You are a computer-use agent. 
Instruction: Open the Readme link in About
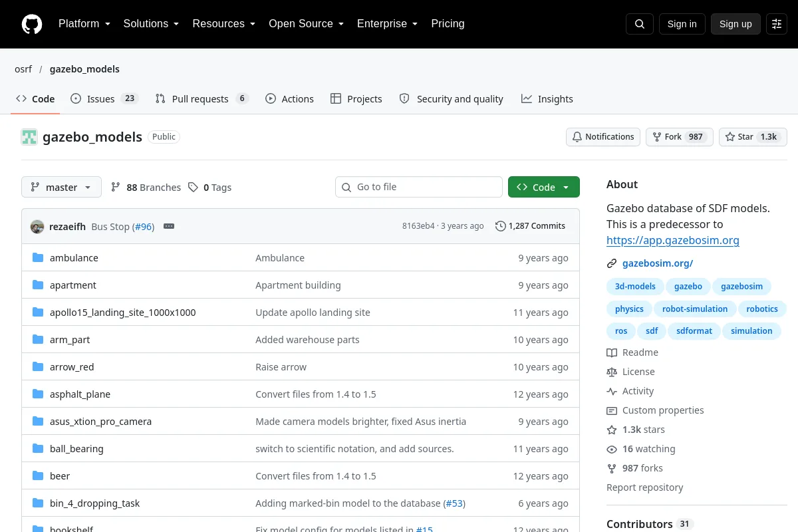632,352
